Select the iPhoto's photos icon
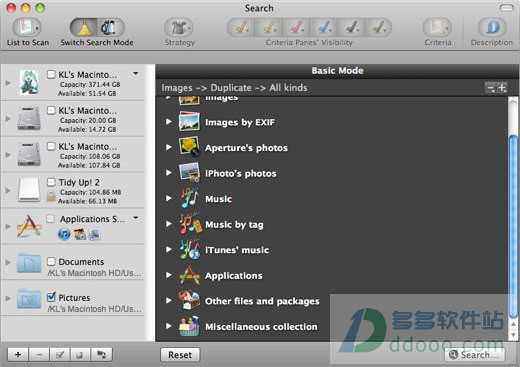 (x=189, y=172)
